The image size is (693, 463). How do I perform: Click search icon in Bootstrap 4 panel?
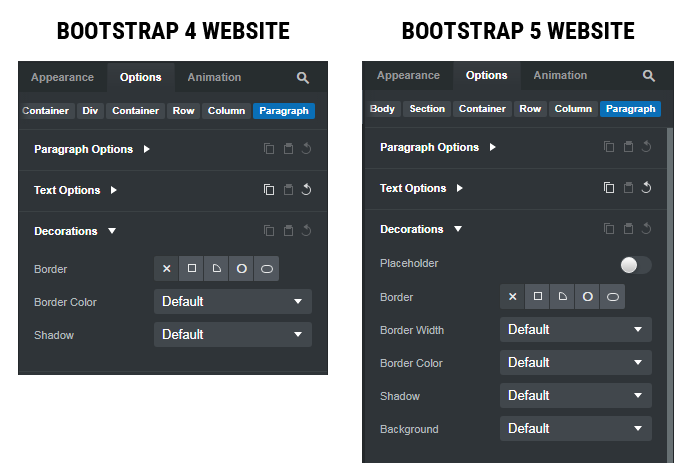(303, 78)
